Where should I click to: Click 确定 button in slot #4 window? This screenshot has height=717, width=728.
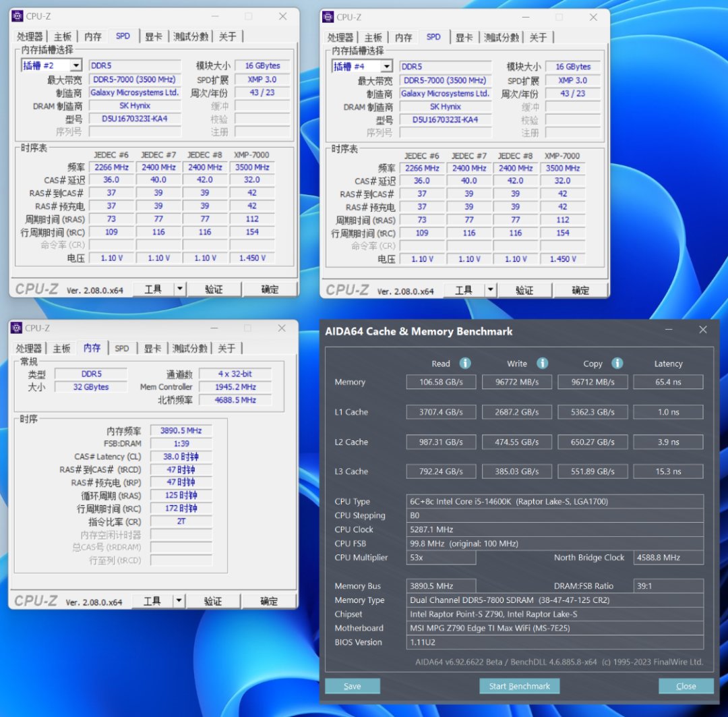(x=580, y=290)
